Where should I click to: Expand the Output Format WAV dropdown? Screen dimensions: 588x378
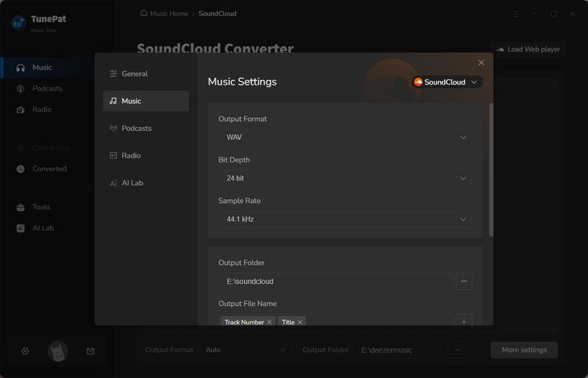(345, 138)
